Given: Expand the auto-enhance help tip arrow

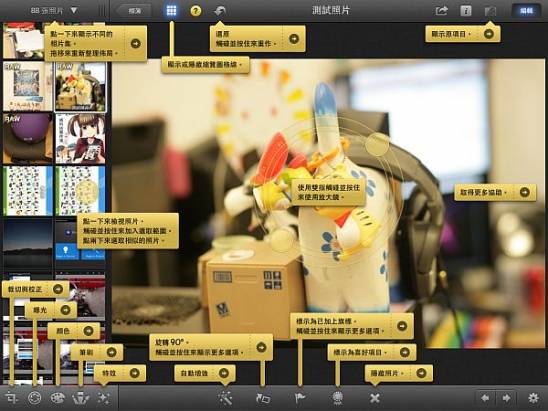Looking at the screenshot, I should point(224,373).
